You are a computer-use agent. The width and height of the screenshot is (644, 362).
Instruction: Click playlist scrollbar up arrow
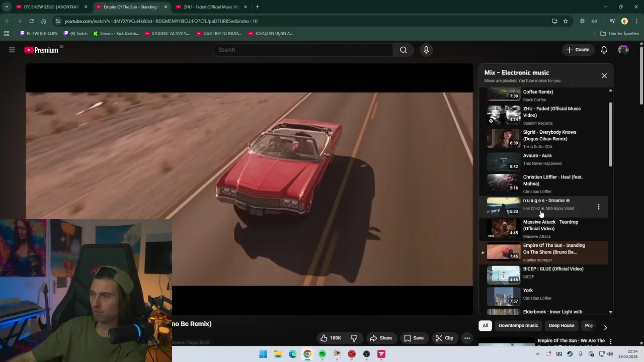610,90
